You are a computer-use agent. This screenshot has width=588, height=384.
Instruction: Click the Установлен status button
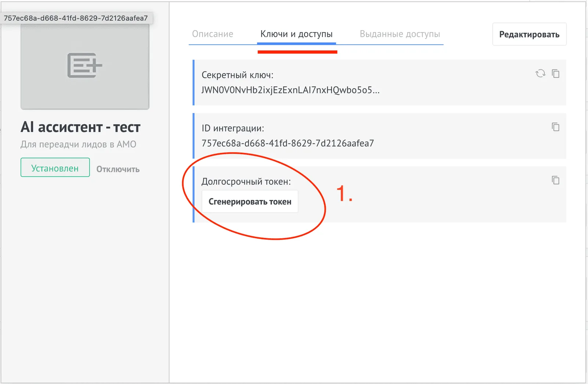pos(55,168)
